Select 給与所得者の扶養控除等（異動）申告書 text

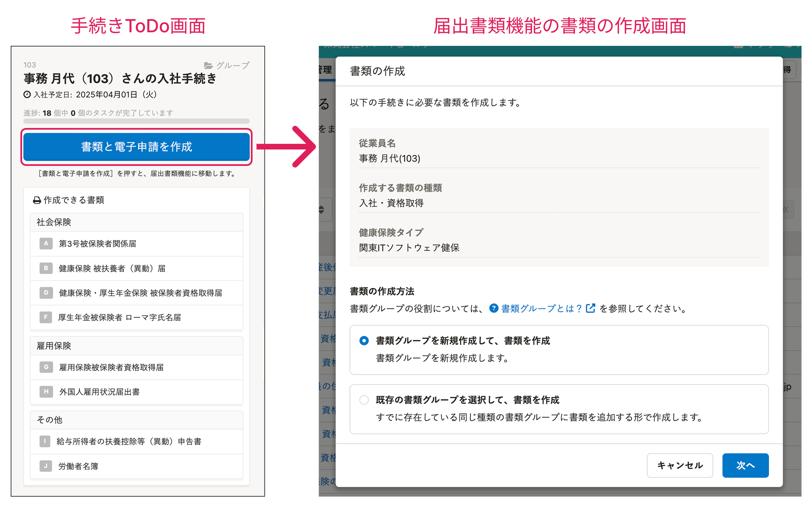click(x=129, y=441)
